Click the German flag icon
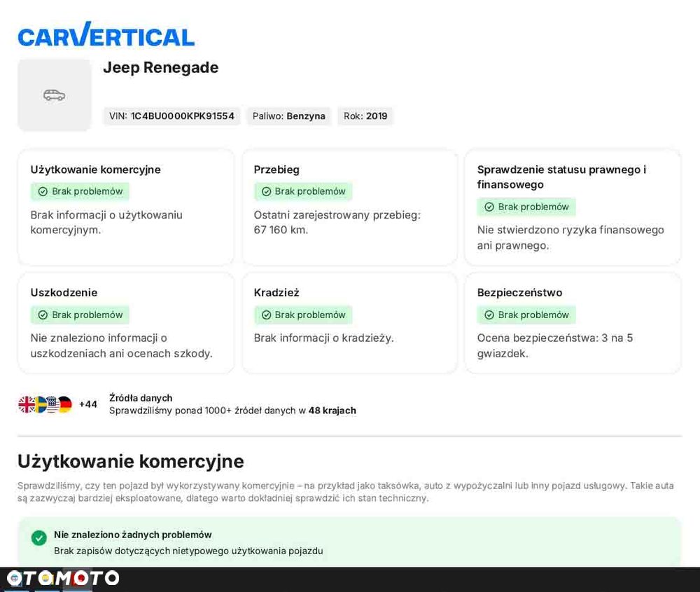Viewport: 700px width, 592px height. click(x=65, y=404)
